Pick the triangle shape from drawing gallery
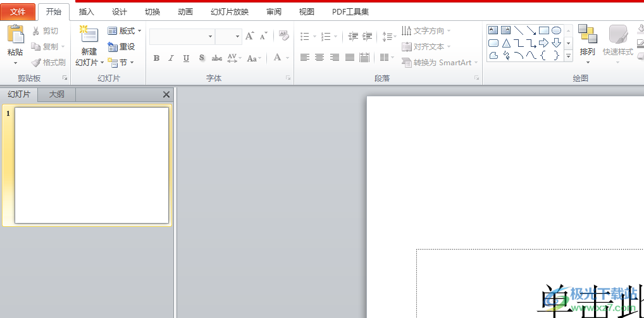Image resolution: width=644 pixels, height=318 pixels. click(x=506, y=43)
